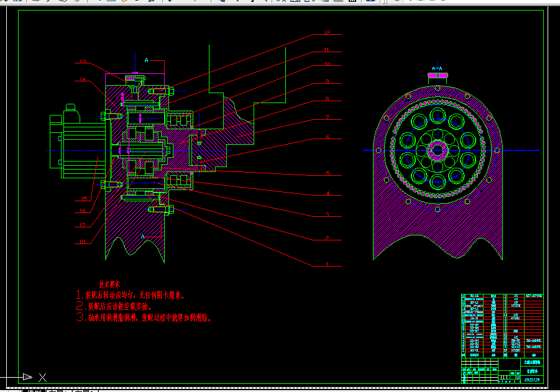
Task: Select part callout number 14
Action: pos(83,80)
